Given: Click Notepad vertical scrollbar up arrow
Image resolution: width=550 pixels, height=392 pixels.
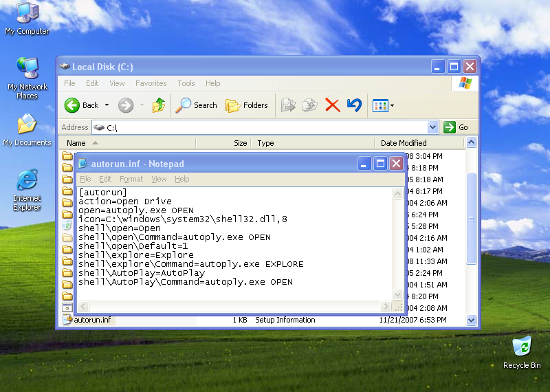Looking at the screenshot, I should (397, 193).
